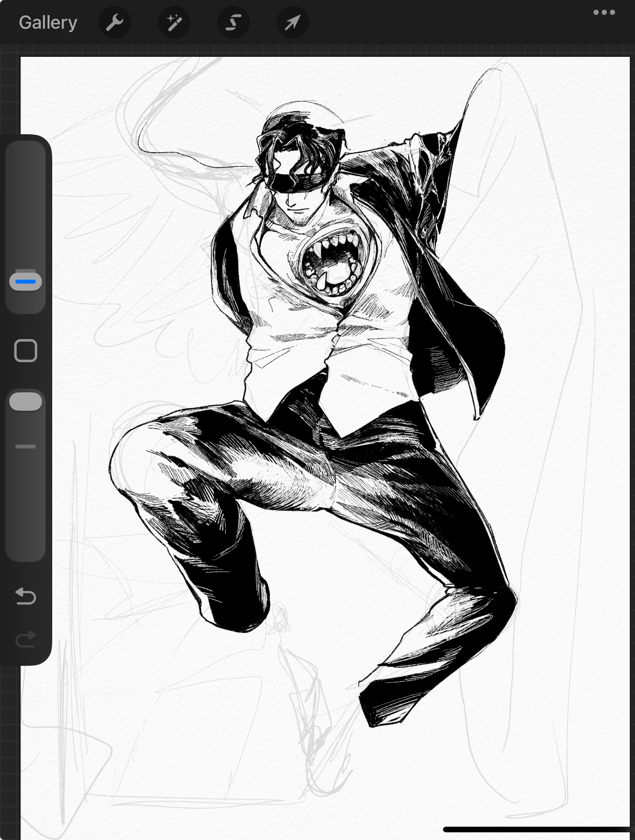Open the Adjustments magic wand menu
This screenshot has height=840, width=635.
(174, 23)
